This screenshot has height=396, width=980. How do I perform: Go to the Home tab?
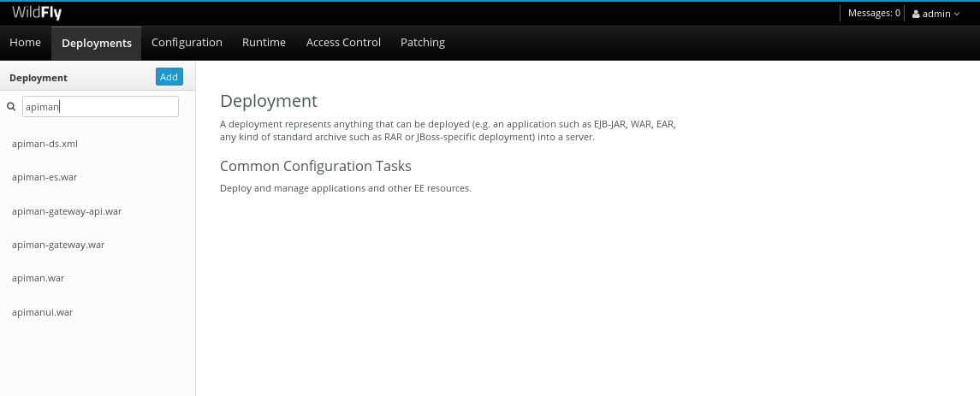click(25, 43)
